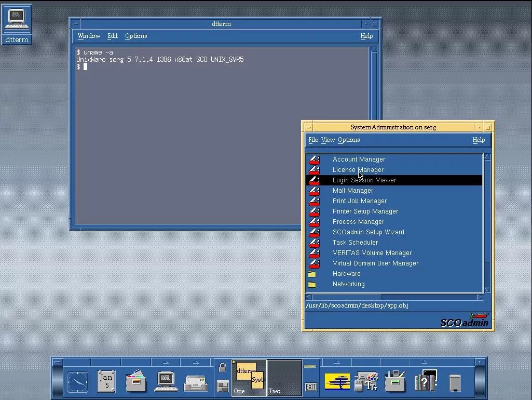Click the list's up scroll arrow
The width and height of the screenshot is (532, 400).
[487, 156]
